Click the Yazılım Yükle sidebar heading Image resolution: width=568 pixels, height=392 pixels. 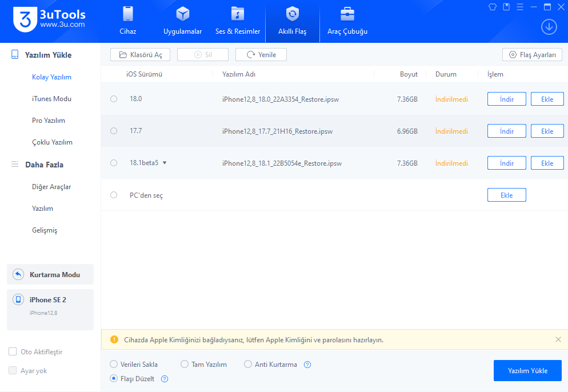click(48, 55)
